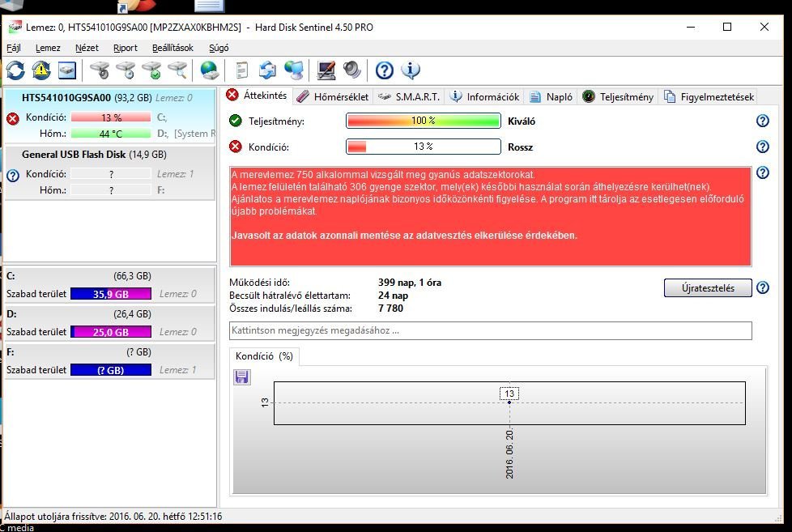Click the Kattintson megjegyzés megadásához comment field
This screenshot has width=792, height=532.
pos(491,330)
